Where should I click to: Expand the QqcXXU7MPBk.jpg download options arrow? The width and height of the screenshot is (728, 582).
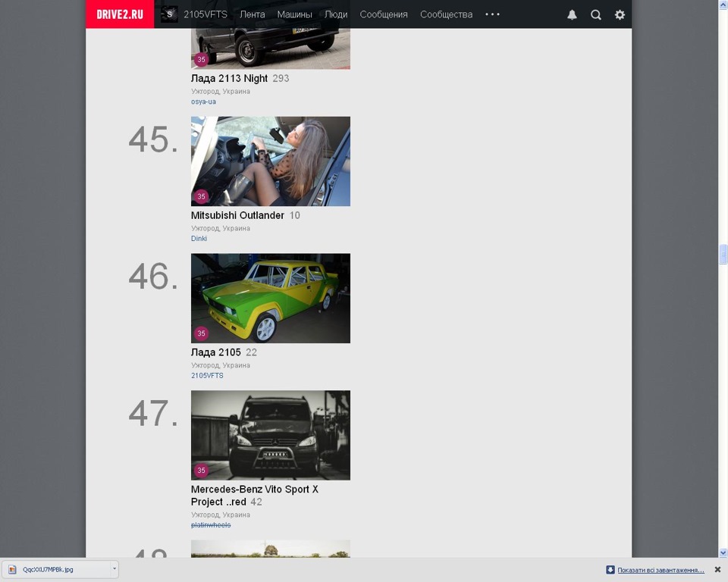click(x=115, y=569)
